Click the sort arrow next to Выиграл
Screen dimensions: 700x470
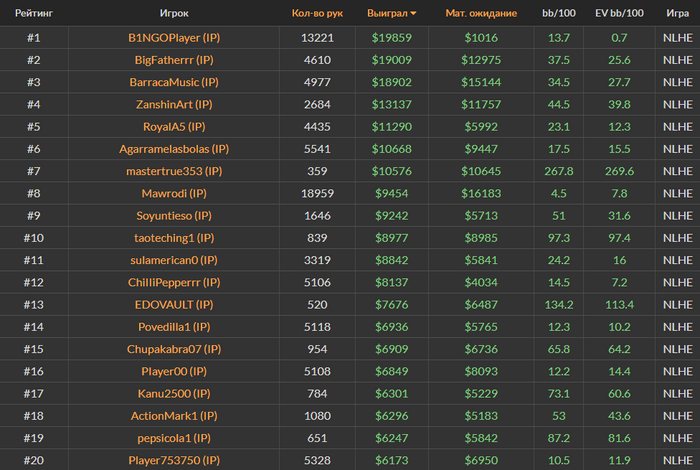tap(413, 13)
